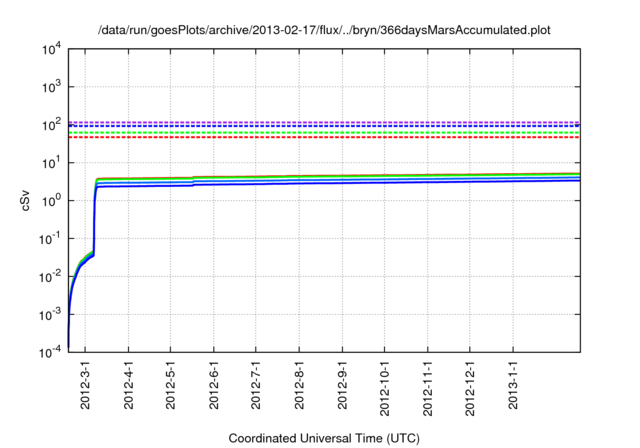Select the 2012-4-1 date tick label
640x448 pixels.
(x=128, y=387)
